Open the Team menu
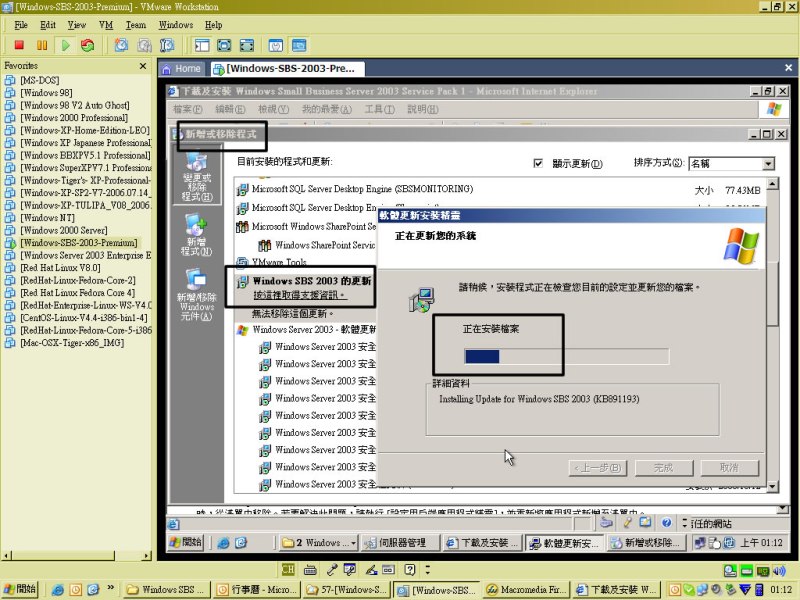This screenshot has height=600, width=800. pos(136,24)
